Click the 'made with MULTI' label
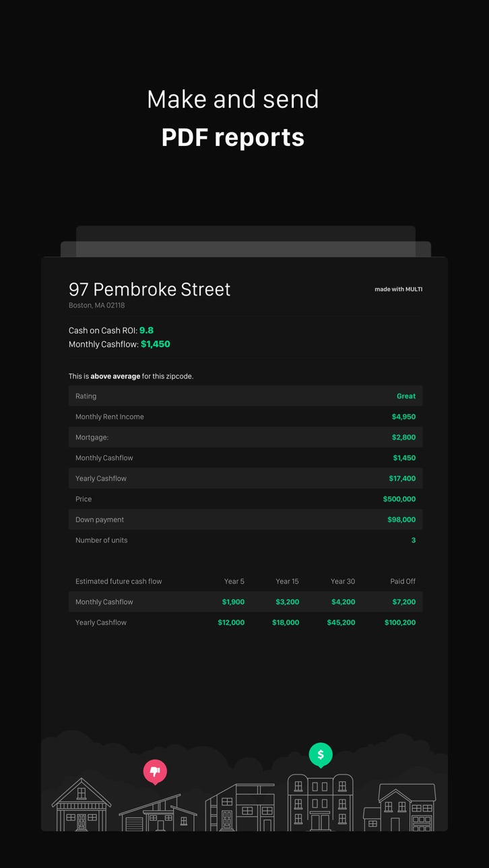The image size is (489, 868). pyautogui.click(x=399, y=289)
